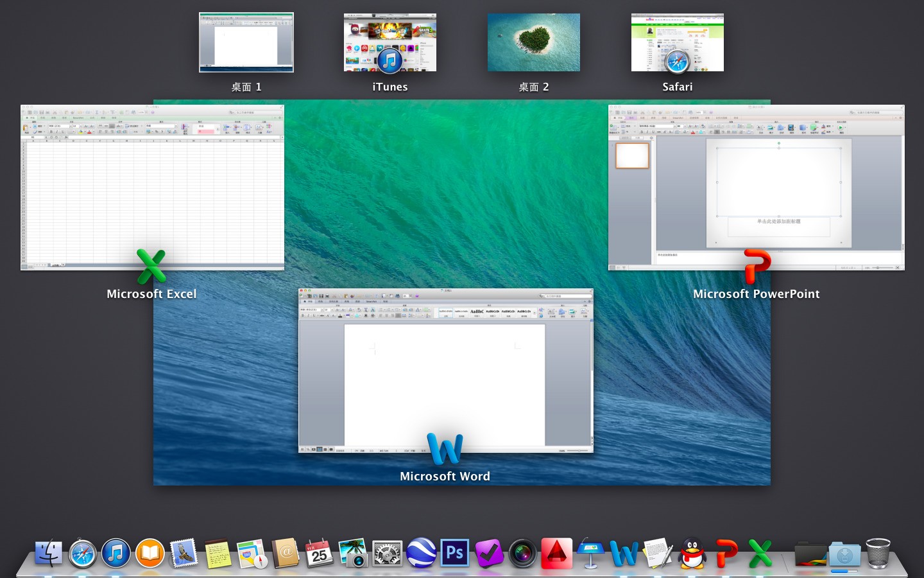Open Mail stamp icon in Dock
Viewport: 924px width, 578px height.
tap(184, 553)
